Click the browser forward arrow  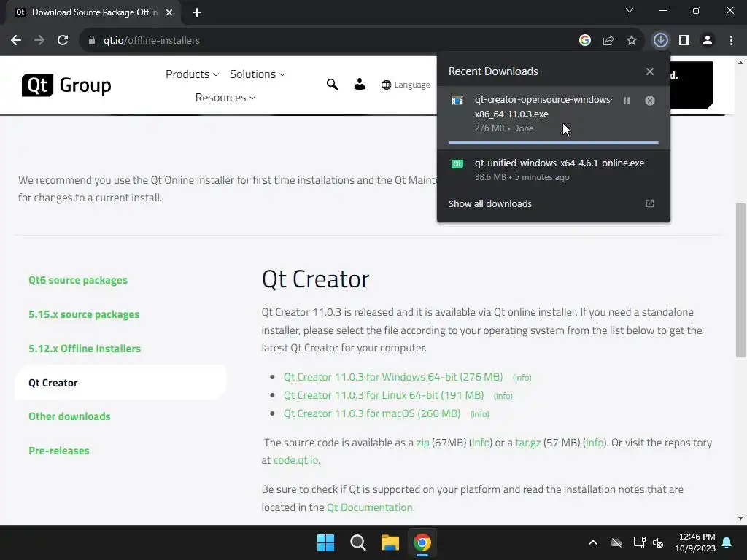point(39,41)
